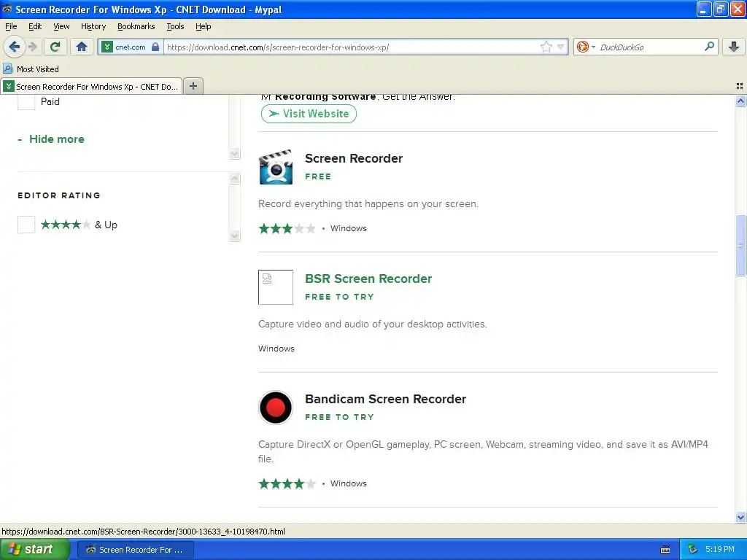Check the Paid price filter checkbox
The width and height of the screenshot is (747, 560).
(x=26, y=101)
